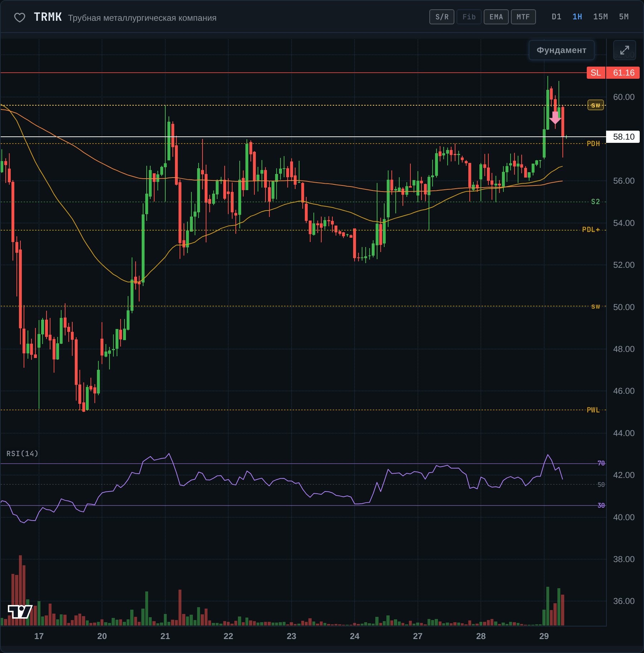Click the current price label 58.10
This screenshot has height=653, width=644.
click(623, 137)
